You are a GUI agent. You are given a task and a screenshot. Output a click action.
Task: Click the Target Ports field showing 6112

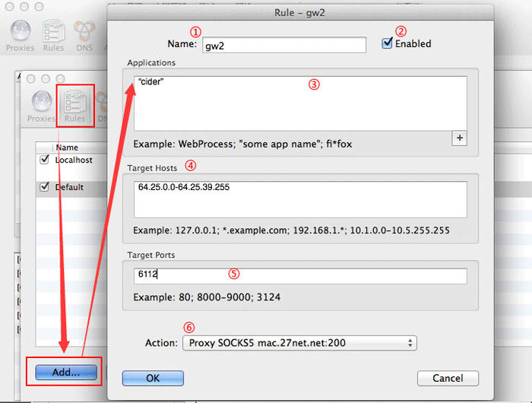pos(299,276)
